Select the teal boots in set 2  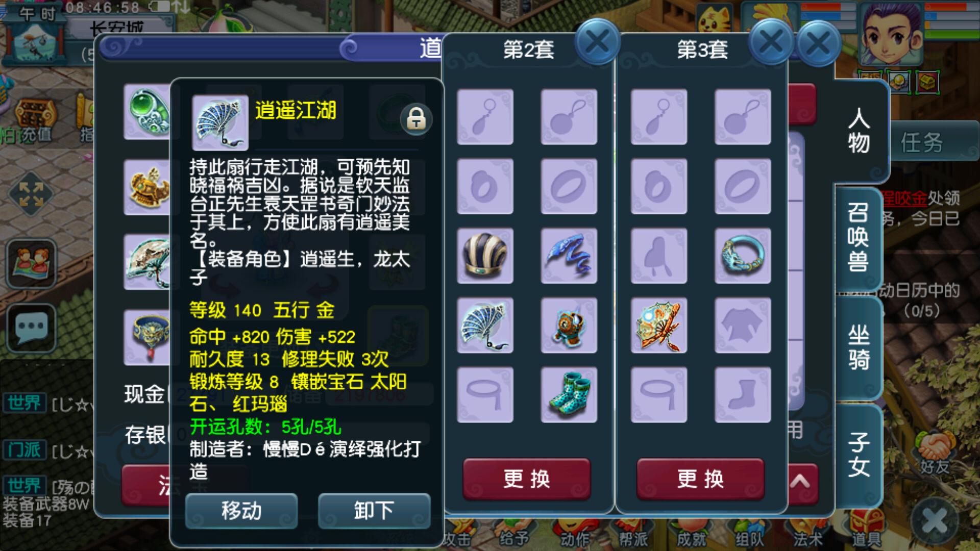point(569,394)
